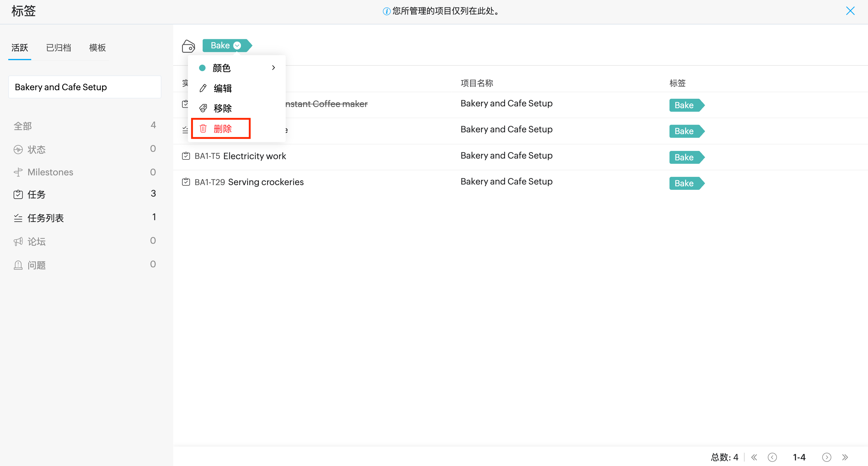
Task: Open Bakery and Cafe Setup project selector
Action: 85,87
